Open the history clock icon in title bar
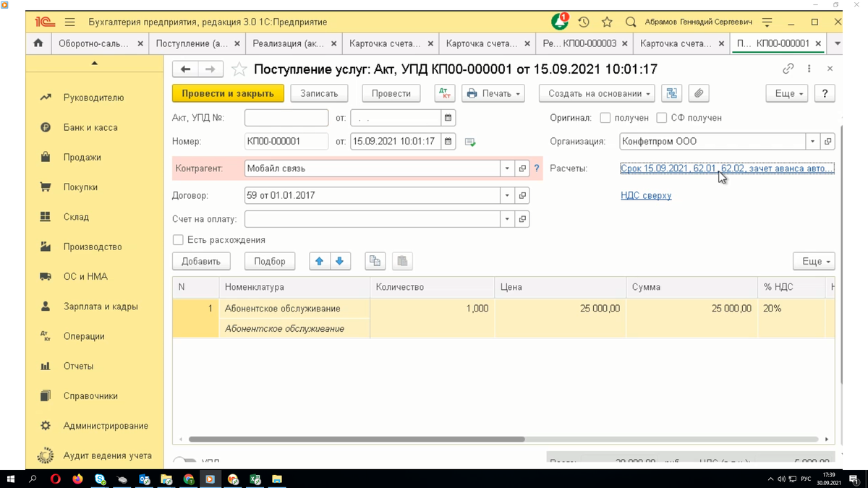This screenshot has width=868, height=488. [584, 22]
